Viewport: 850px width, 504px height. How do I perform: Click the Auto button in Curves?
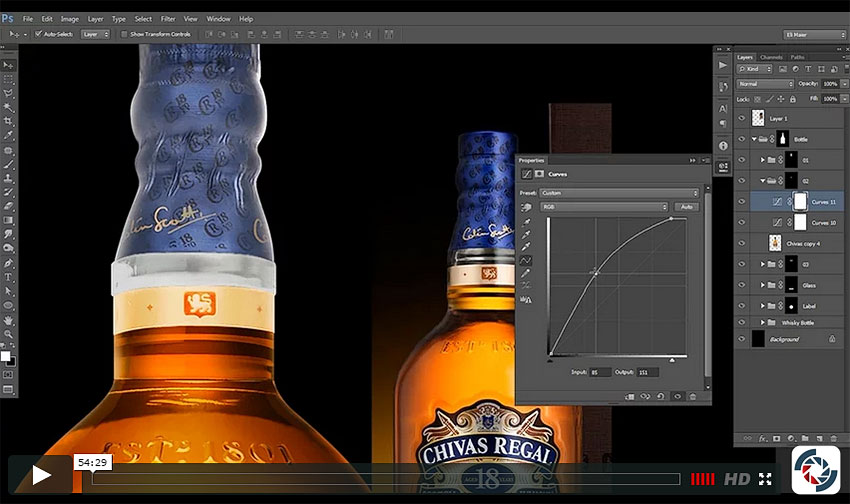(x=686, y=207)
